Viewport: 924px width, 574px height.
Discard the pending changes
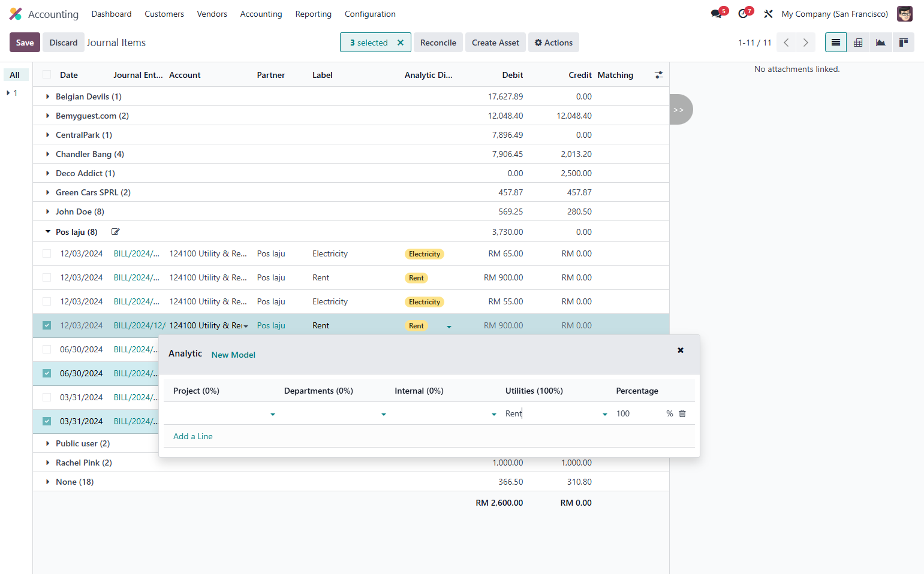[x=64, y=43]
